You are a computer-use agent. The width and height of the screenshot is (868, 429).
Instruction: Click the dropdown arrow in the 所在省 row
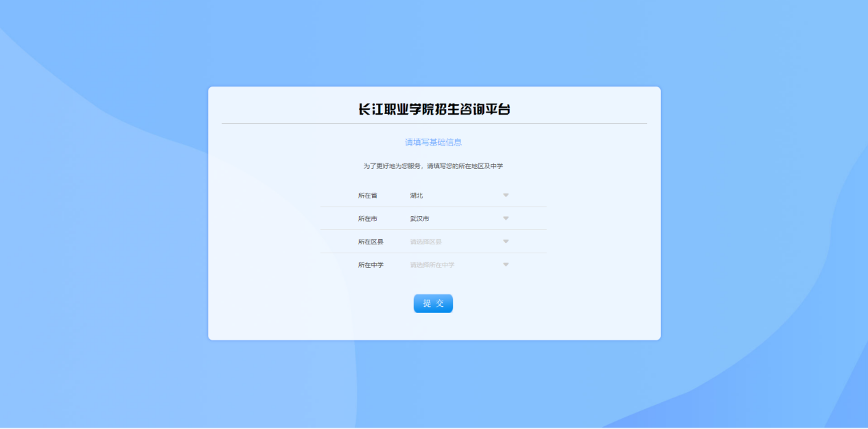coord(506,196)
